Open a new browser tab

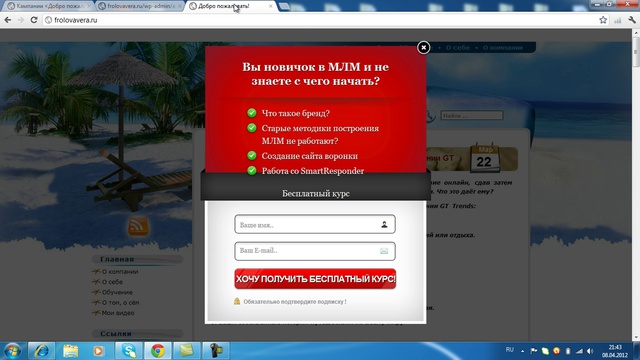point(284,6)
